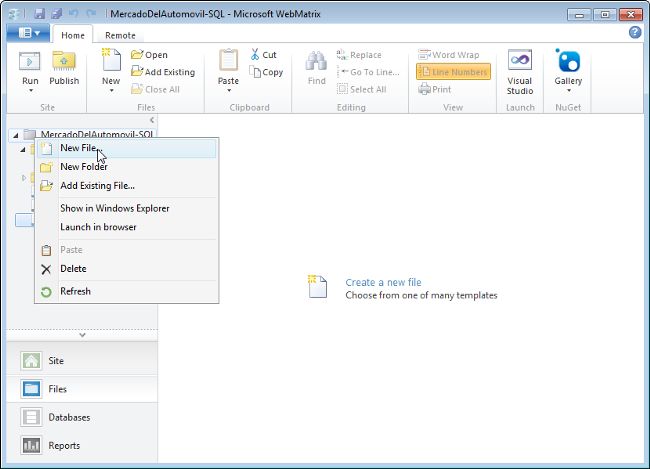Open the Gallery dropdown arrow

click(569, 90)
